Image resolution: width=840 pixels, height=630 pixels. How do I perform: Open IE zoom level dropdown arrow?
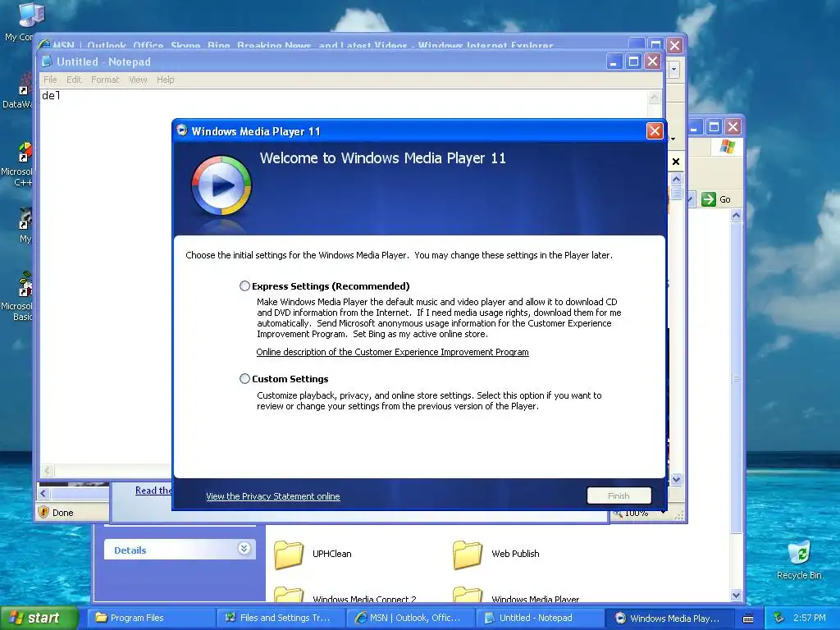pos(664,513)
